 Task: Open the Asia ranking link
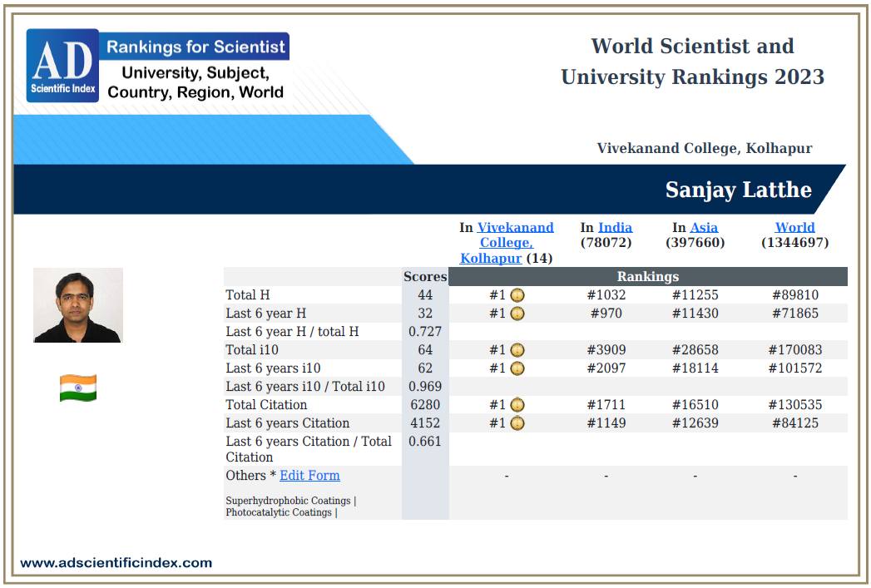[x=704, y=228]
